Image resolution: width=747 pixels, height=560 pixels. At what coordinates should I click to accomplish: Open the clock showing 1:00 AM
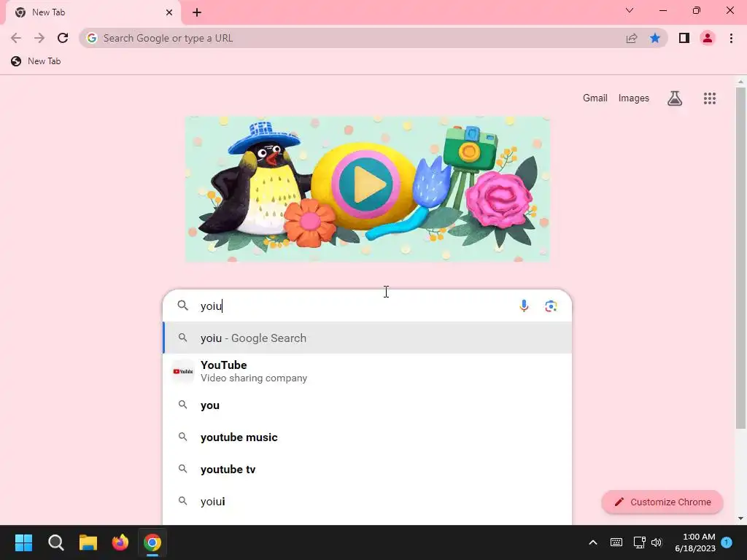(695, 542)
